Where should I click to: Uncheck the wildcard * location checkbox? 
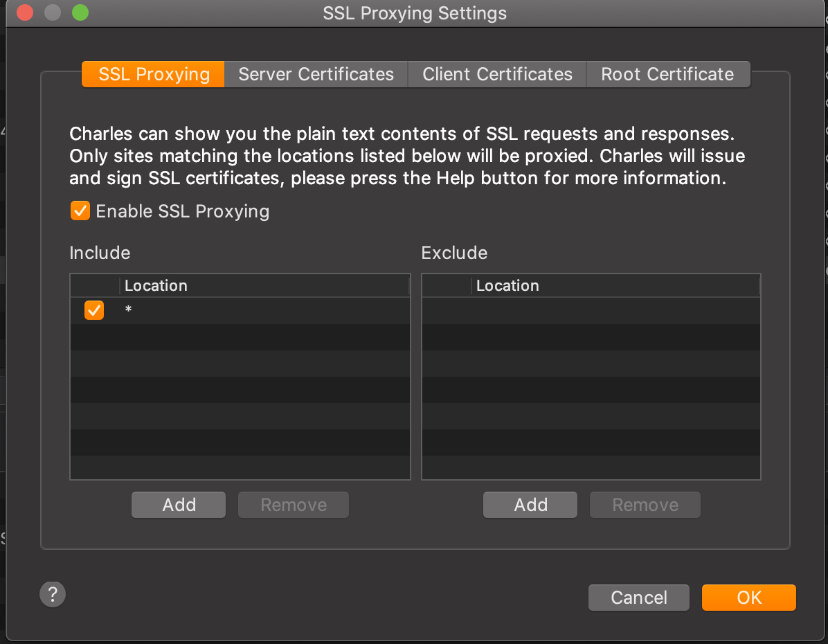[x=94, y=310]
